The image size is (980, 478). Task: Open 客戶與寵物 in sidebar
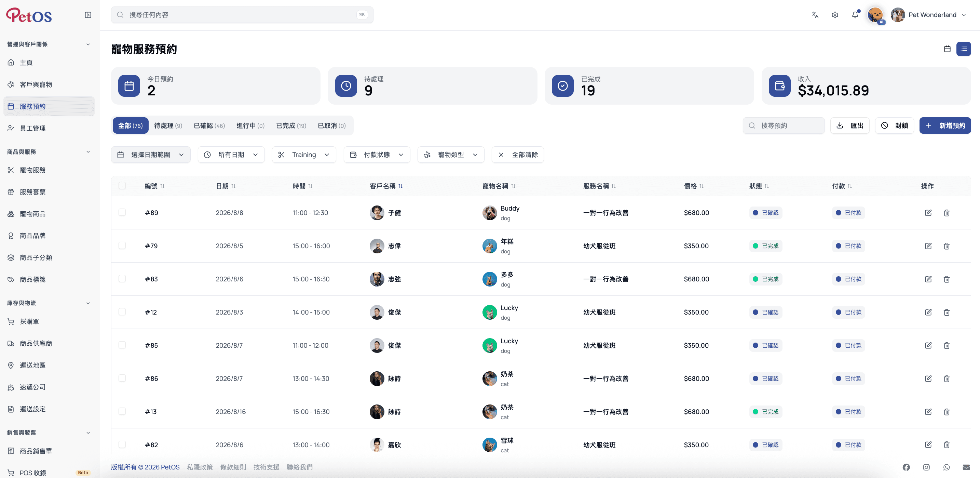pyautogui.click(x=49, y=84)
